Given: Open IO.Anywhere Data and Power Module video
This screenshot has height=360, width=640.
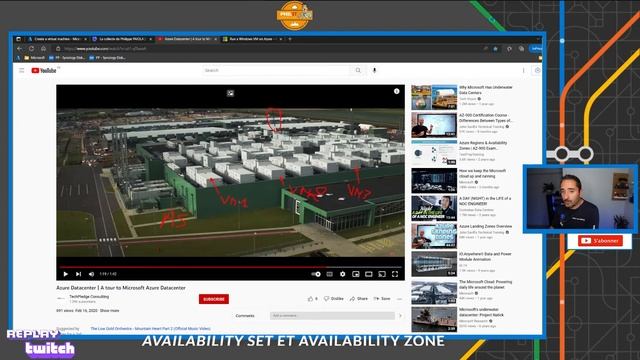Looking at the screenshot, I should pyautogui.click(x=485, y=256).
